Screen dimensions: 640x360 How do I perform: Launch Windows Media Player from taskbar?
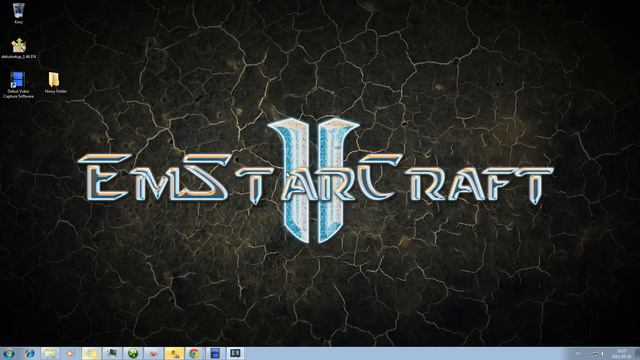coord(71,353)
